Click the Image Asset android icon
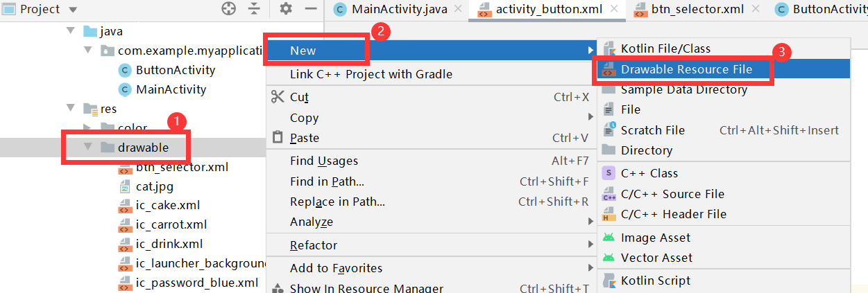This screenshot has width=868, height=293. [609, 238]
